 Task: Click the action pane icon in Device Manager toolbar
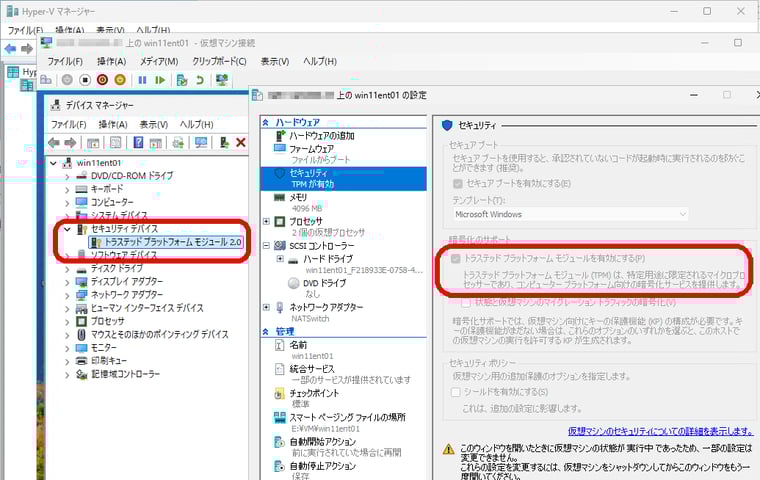(156, 143)
